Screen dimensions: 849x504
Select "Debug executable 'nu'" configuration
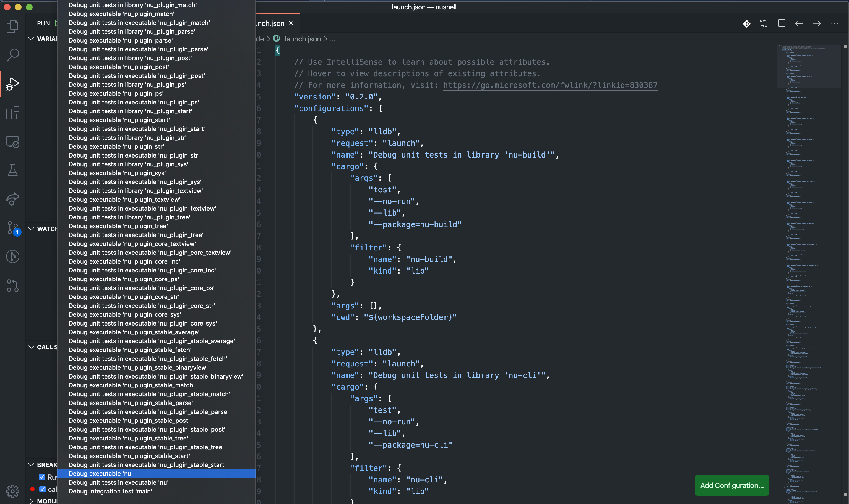point(156,473)
